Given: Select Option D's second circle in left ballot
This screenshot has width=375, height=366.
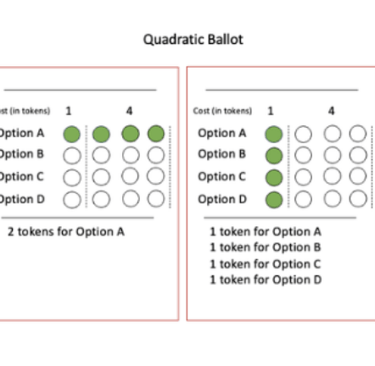Looking at the screenshot, I should click(101, 199).
